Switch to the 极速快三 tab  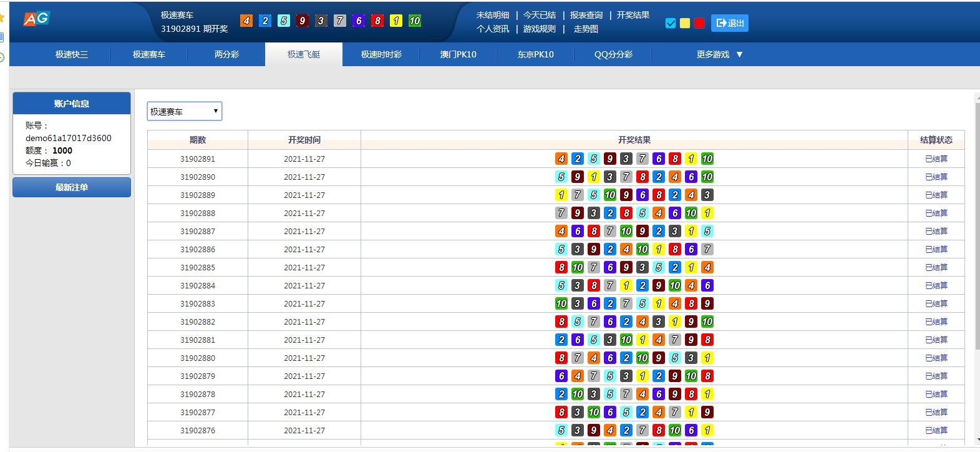click(x=72, y=54)
